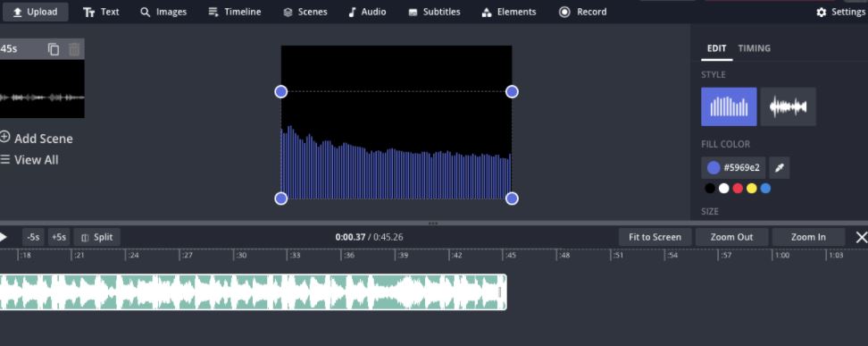Select the bars waveform style
The height and width of the screenshot is (346, 868).
(x=729, y=106)
